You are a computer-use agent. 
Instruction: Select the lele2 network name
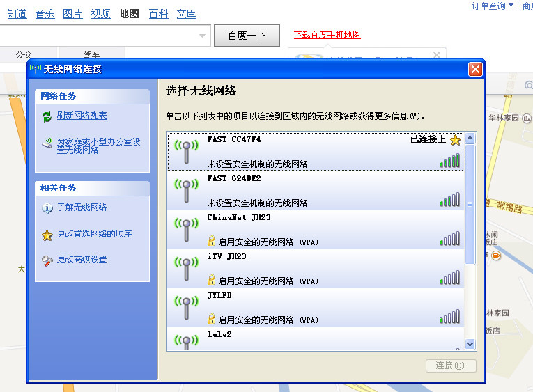pyautogui.click(x=219, y=335)
